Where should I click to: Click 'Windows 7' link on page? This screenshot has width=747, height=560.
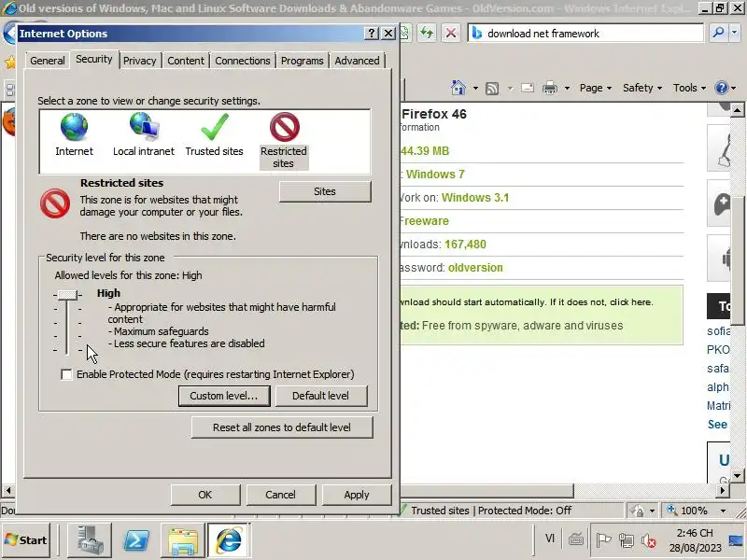(x=435, y=175)
